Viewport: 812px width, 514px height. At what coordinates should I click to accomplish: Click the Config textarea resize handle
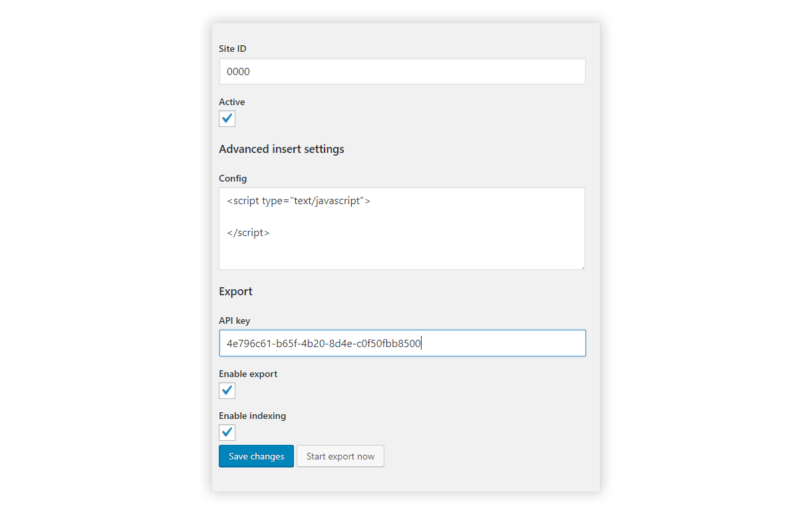(582, 267)
